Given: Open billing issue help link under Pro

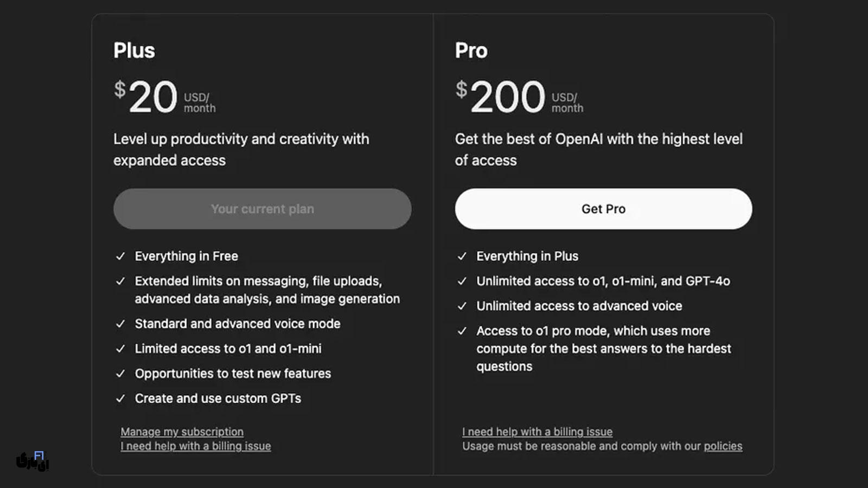Looking at the screenshot, I should click(537, 432).
